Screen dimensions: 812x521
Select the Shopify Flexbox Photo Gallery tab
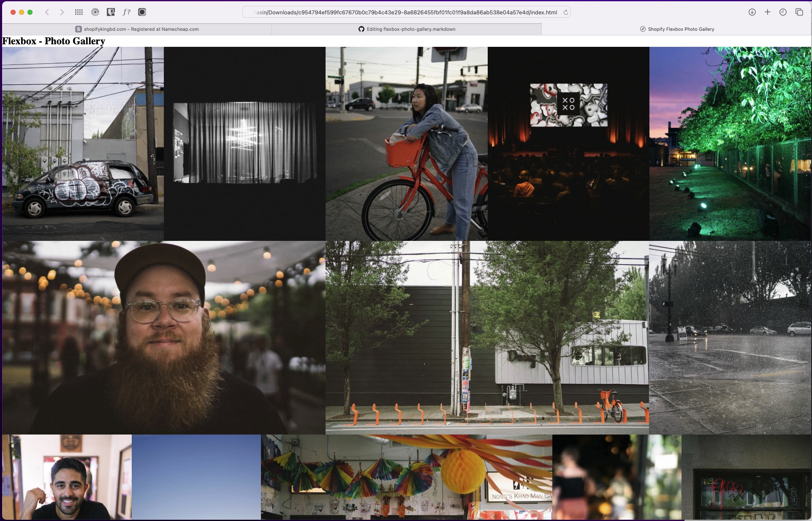tap(677, 29)
